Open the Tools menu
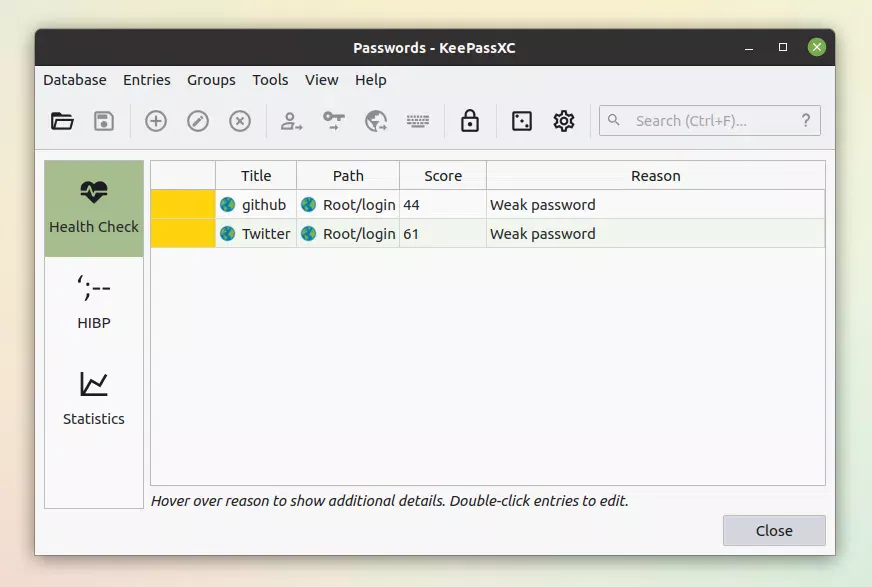The image size is (872, 587). (270, 80)
